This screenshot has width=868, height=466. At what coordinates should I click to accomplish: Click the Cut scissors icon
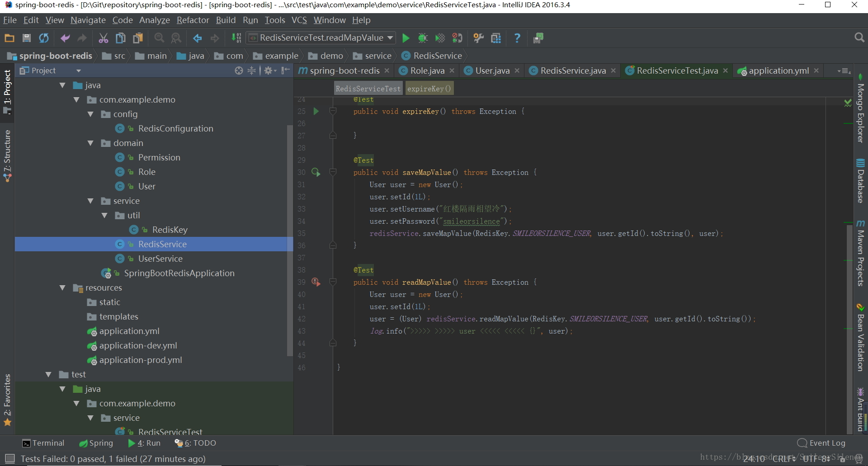(104, 38)
